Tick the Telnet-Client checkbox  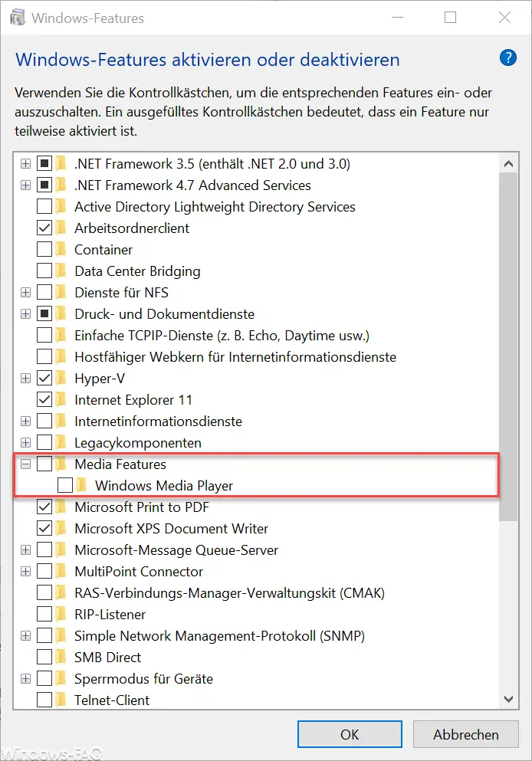coord(44,700)
